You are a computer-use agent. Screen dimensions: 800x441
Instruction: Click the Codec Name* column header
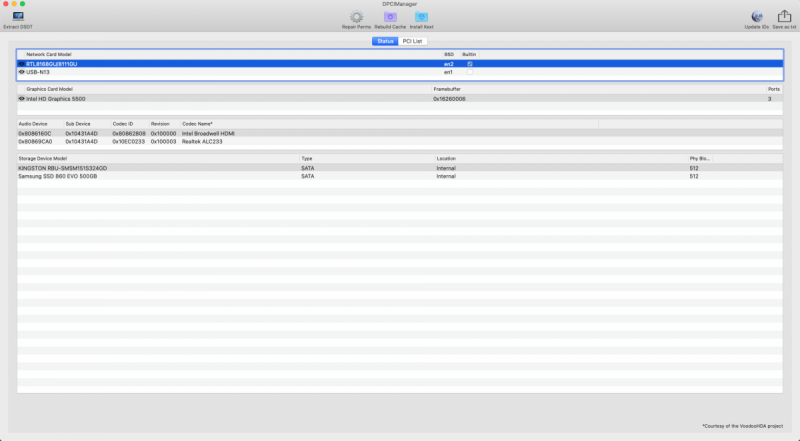click(x=197, y=124)
